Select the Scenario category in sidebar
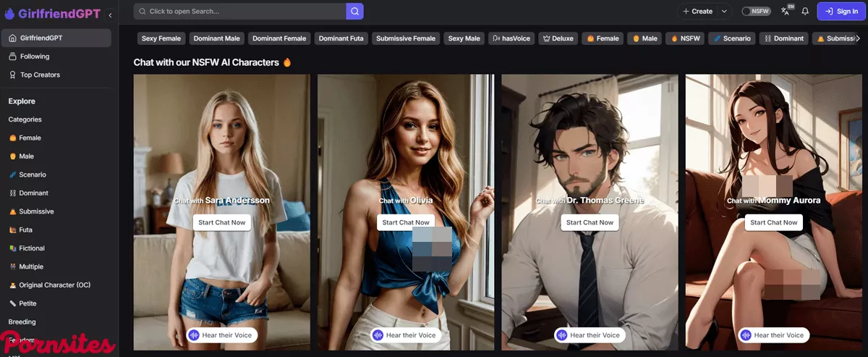Screen dimensions: 868x357 [33, 175]
